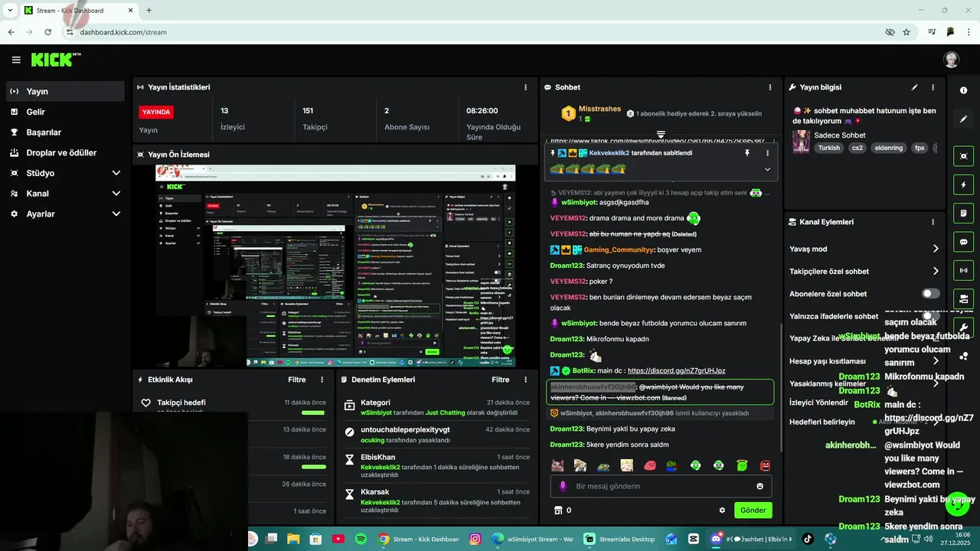Open the emoji picker in message box
The width and height of the screenshot is (980, 551).
coord(759,486)
